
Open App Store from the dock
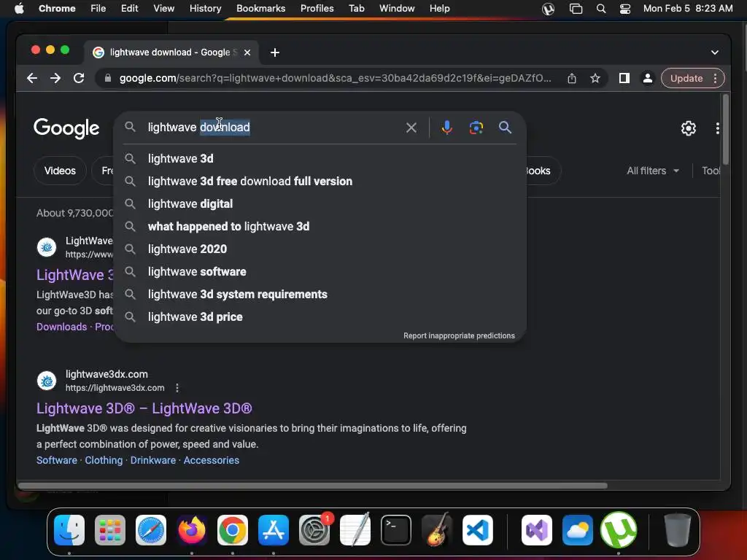point(274,530)
